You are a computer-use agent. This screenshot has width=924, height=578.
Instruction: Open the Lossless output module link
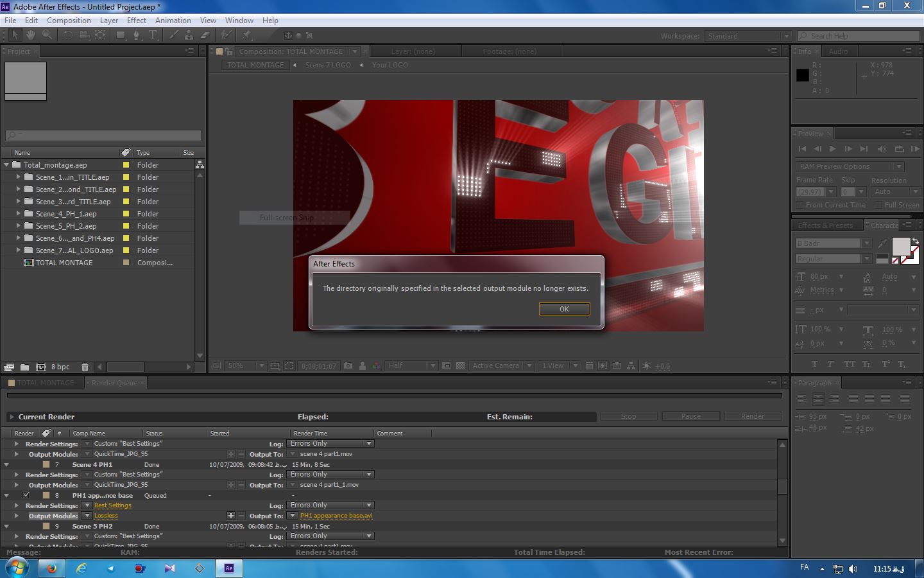tap(106, 516)
